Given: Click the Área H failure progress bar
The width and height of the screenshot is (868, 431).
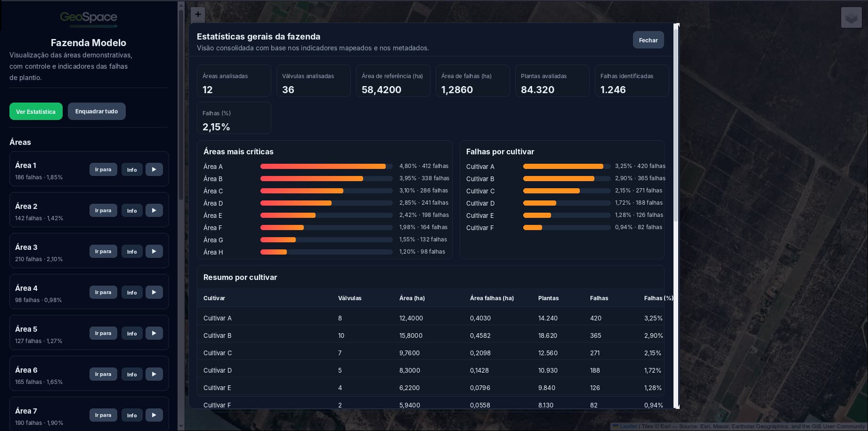Looking at the screenshot, I should (326, 252).
